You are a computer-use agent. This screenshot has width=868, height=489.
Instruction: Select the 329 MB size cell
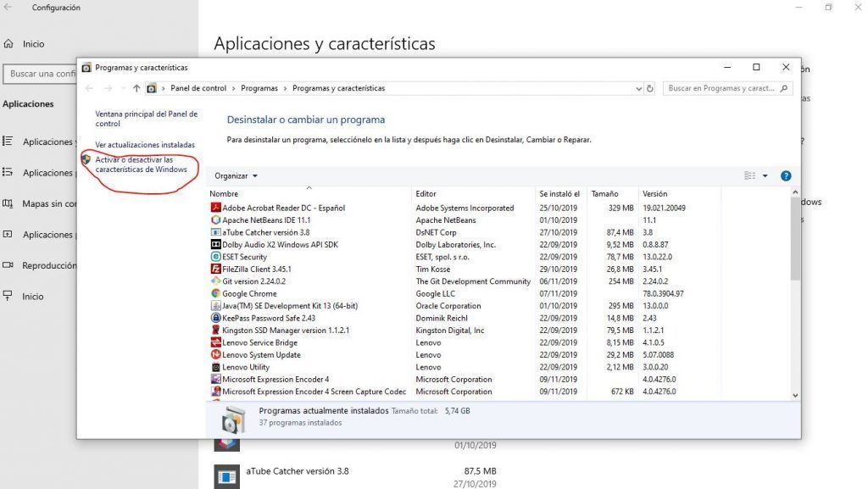tap(621, 208)
